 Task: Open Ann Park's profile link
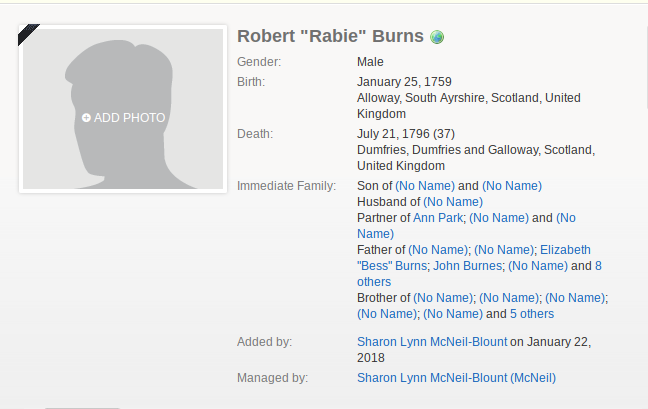(x=437, y=218)
